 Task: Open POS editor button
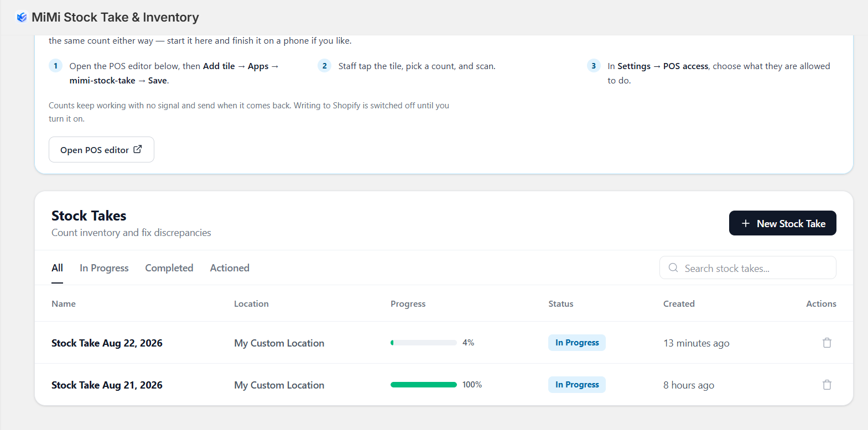pos(101,150)
